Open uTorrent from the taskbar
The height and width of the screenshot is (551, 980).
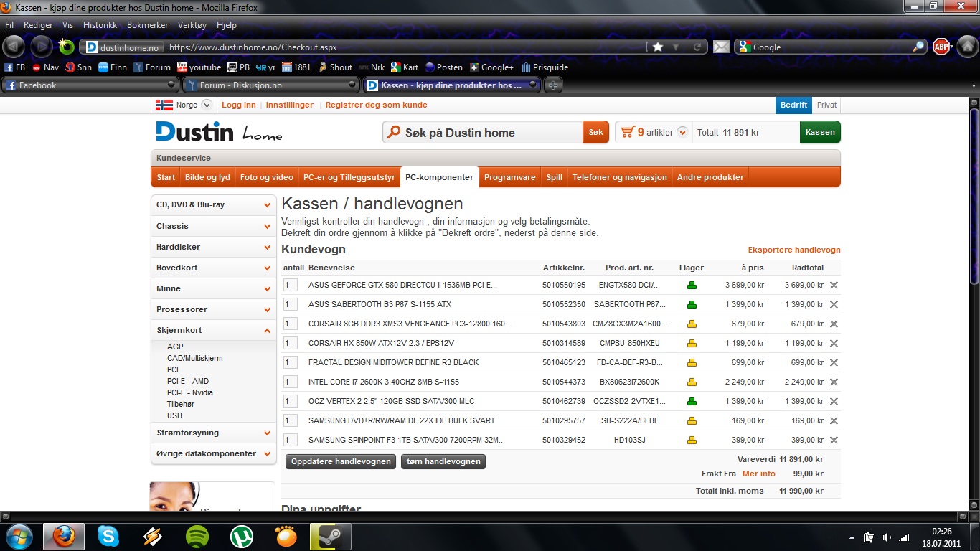coord(242,536)
